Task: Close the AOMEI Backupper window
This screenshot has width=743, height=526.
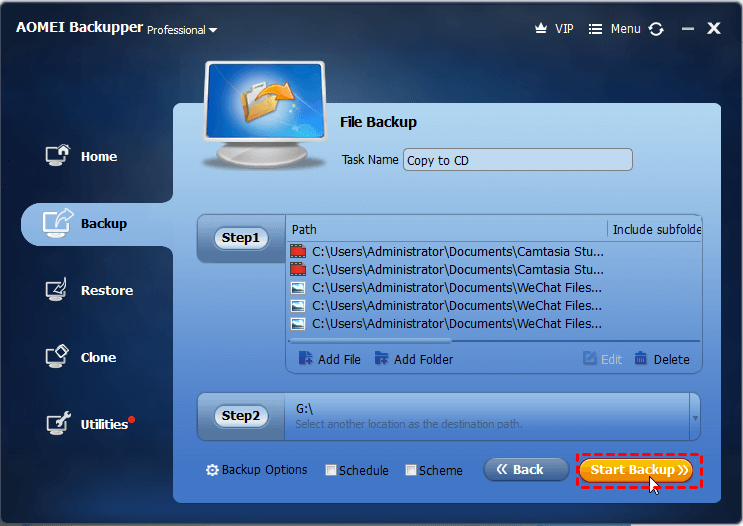Action: [x=714, y=28]
